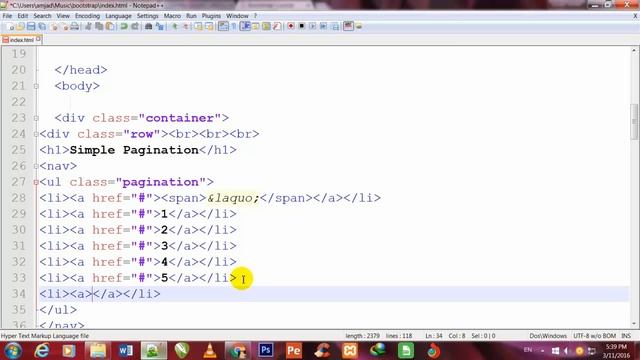The image size is (640, 360).
Task: Open the Macro menu
Action: point(172,16)
